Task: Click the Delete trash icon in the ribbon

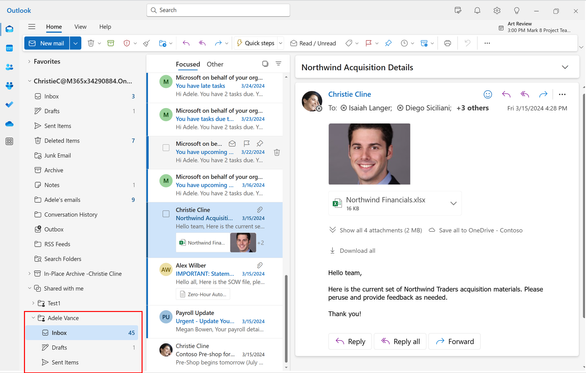Action: point(90,43)
